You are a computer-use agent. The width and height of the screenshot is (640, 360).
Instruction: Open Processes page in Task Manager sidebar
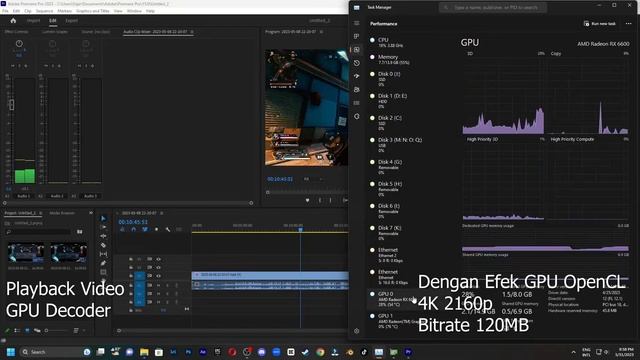[357, 36]
